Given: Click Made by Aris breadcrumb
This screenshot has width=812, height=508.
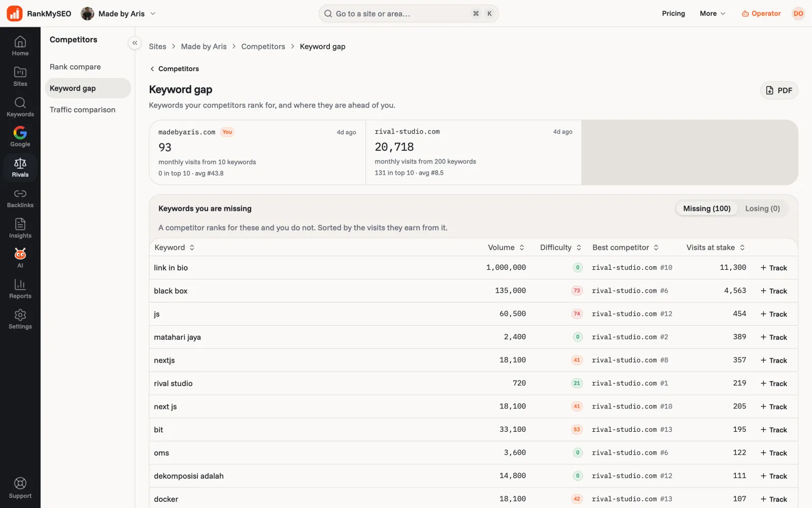Looking at the screenshot, I should point(204,47).
